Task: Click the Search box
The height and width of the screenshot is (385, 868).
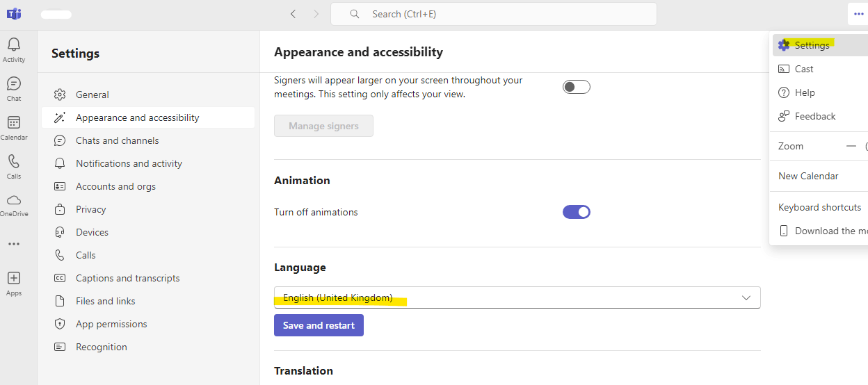Action: click(x=494, y=14)
